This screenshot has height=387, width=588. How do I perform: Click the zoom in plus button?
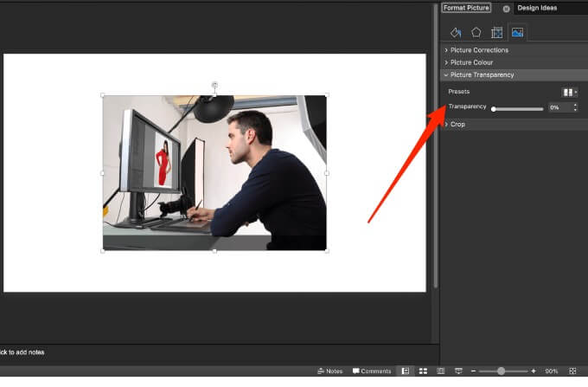pos(534,371)
